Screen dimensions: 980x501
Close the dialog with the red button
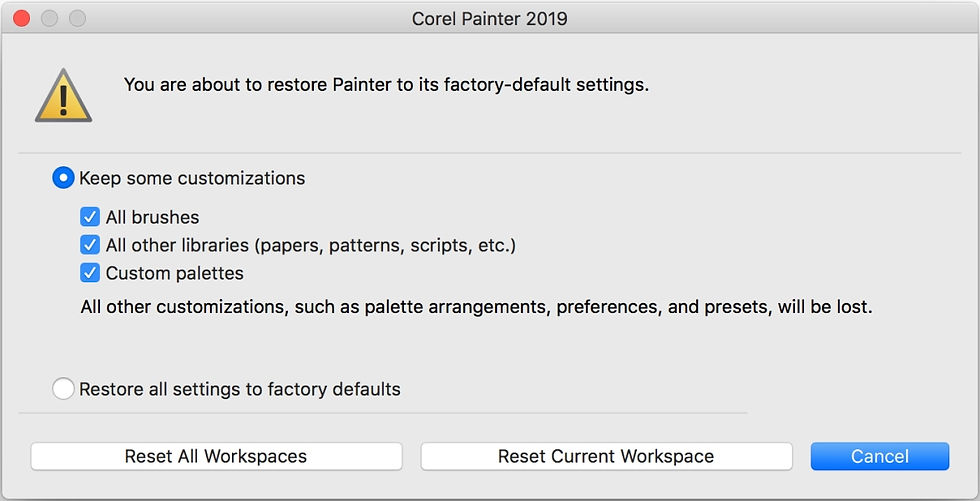(x=22, y=18)
